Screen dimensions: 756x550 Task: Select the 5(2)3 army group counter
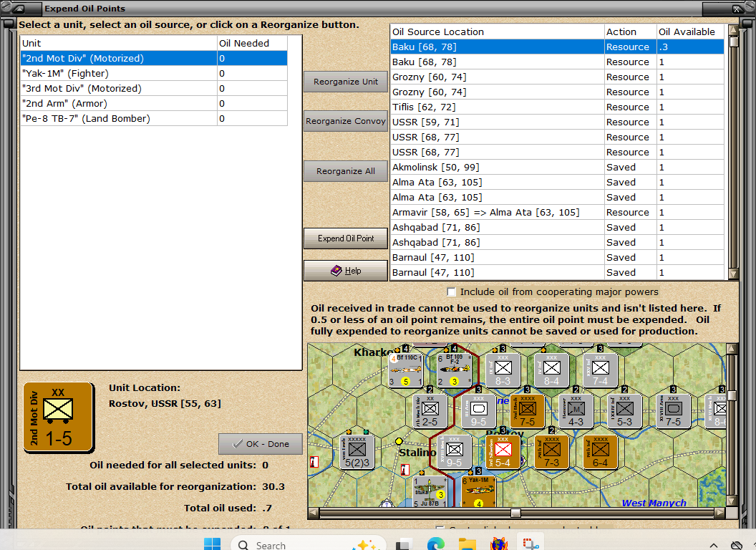pos(357,452)
